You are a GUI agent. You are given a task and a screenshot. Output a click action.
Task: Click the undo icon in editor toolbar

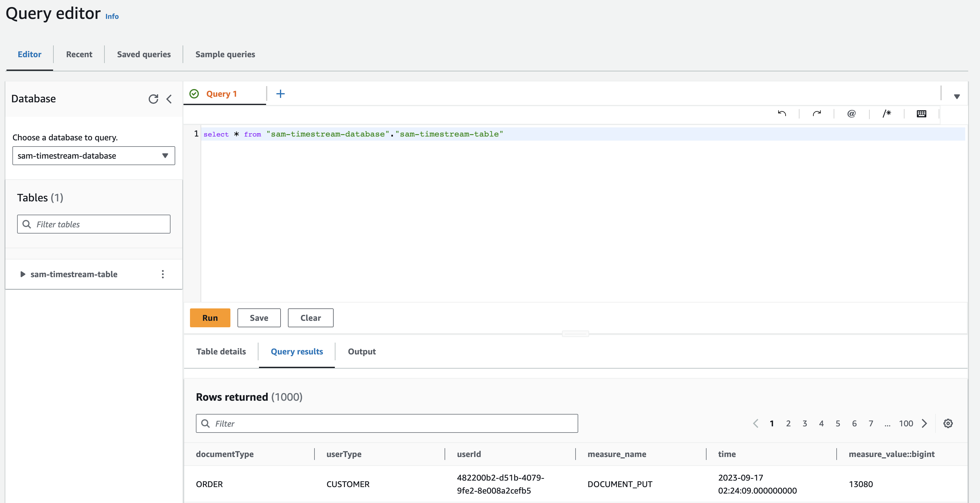pyautogui.click(x=782, y=113)
